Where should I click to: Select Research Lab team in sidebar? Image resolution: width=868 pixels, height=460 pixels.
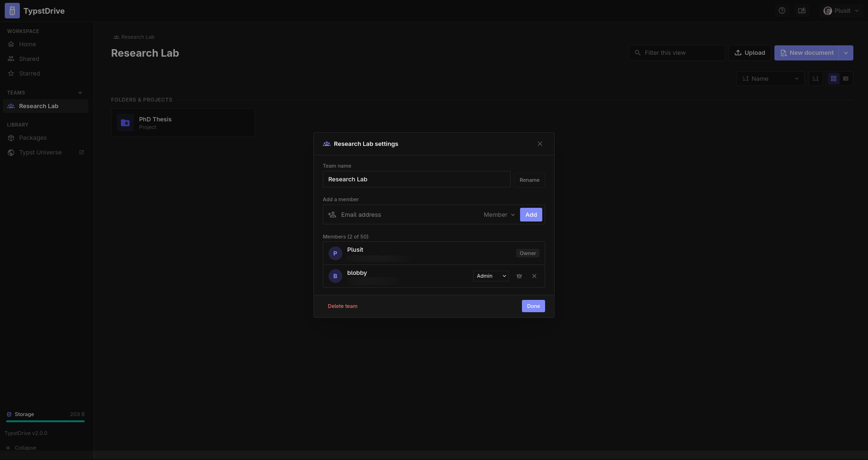click(45, 106)
